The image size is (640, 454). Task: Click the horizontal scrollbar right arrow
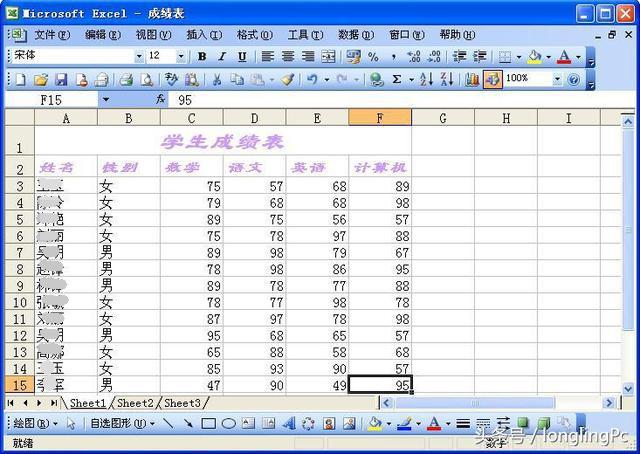point(609,403)
